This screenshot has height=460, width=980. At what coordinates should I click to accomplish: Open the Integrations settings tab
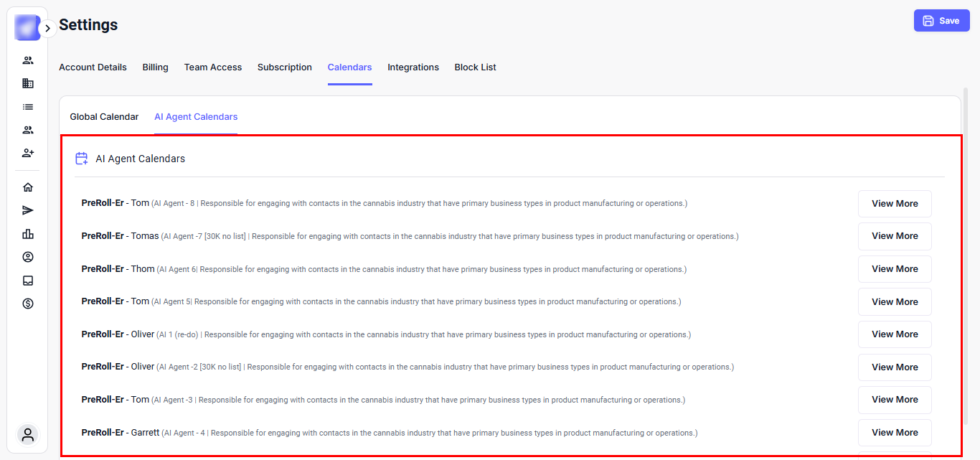(x=413, y=67)
